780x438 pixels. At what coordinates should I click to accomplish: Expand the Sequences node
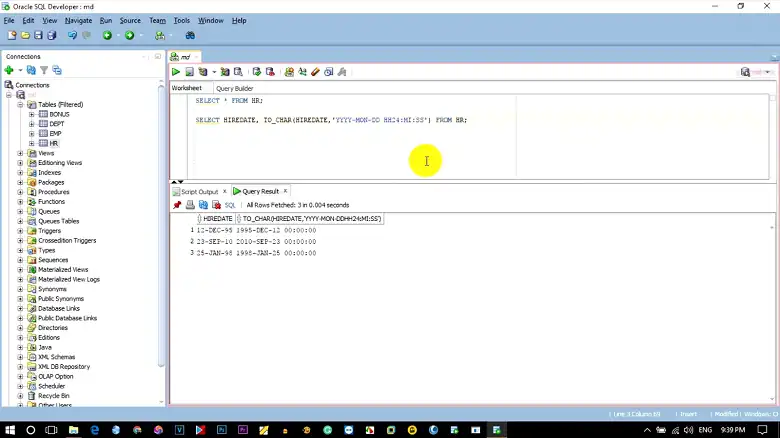point(20,260)
